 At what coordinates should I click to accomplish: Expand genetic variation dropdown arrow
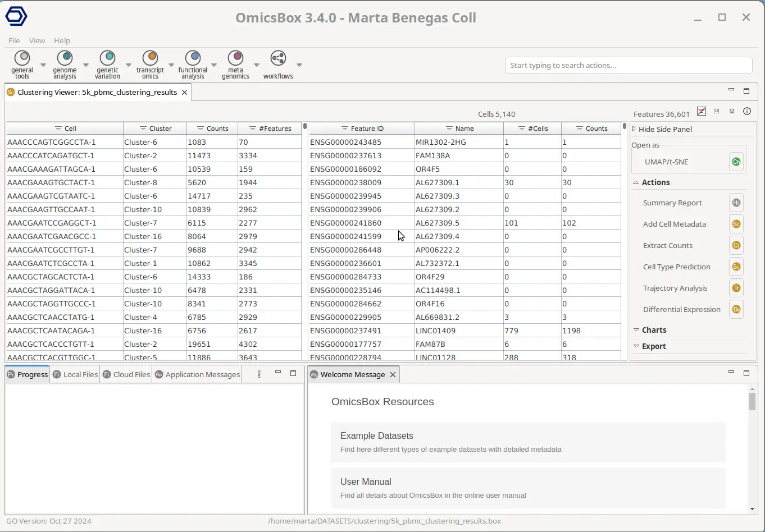coord(128,65)
